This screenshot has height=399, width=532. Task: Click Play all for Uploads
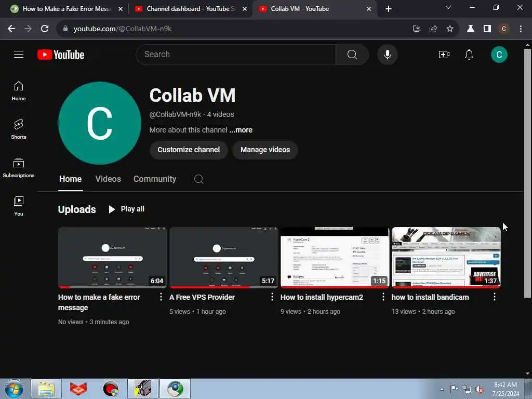point(126,209)
